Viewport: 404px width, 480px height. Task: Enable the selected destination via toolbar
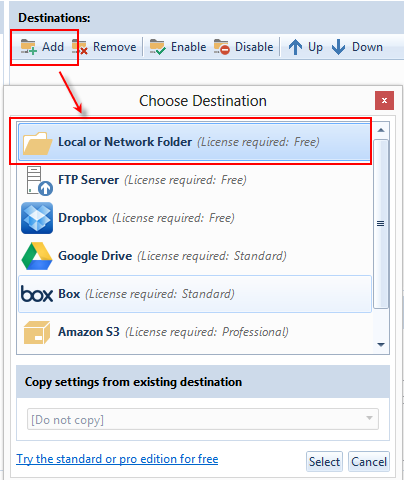coord(178,47)
